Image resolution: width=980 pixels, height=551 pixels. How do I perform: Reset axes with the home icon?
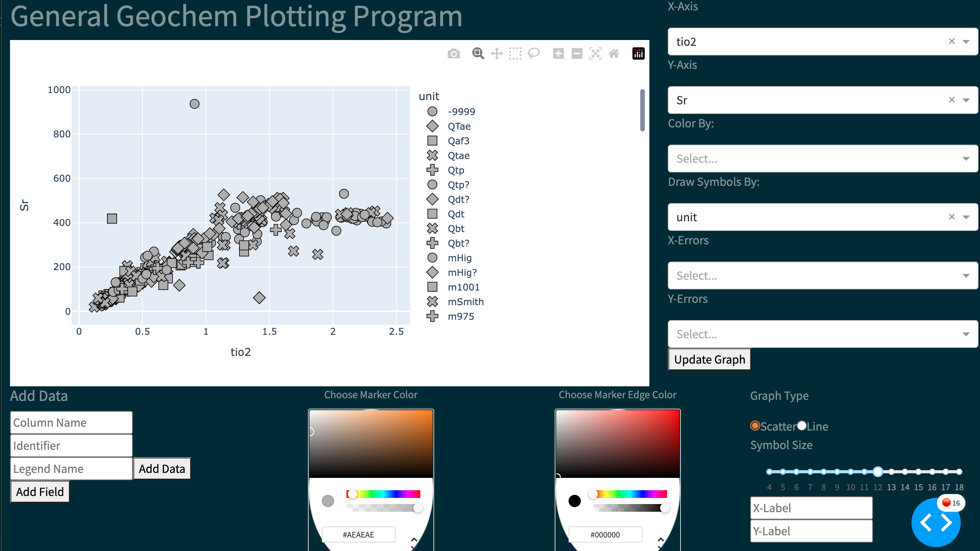point(614,53)
